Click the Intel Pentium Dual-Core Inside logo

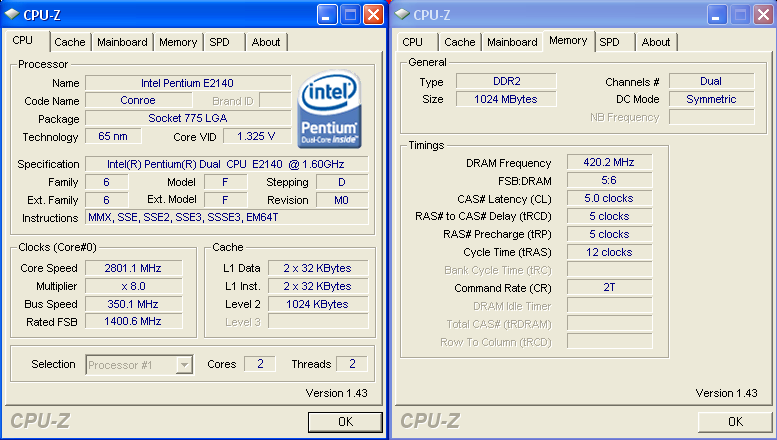click(329, 109)
